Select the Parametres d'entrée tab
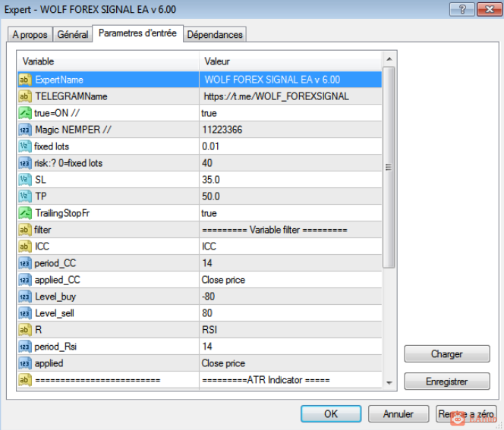This screenshot has width=504, height=430. [x=137, y=33]
